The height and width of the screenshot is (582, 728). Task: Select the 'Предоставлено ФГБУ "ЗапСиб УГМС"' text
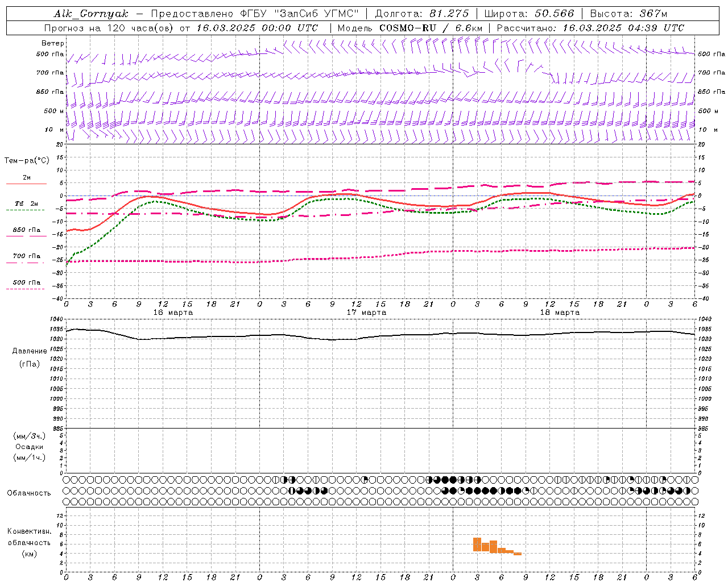pyautogui.click(x=255, y=14)
